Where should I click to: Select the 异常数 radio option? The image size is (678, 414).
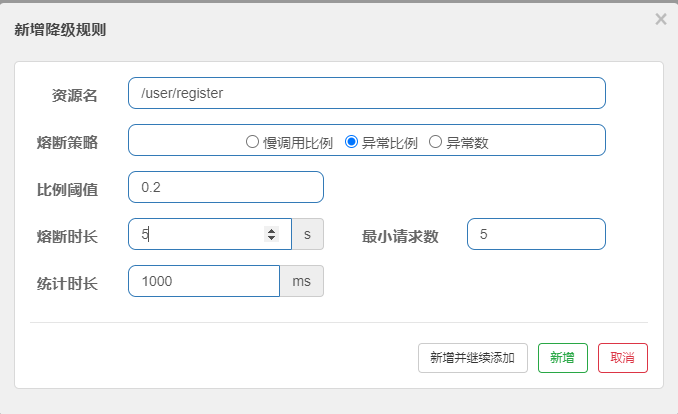click(x=435, y=142)
